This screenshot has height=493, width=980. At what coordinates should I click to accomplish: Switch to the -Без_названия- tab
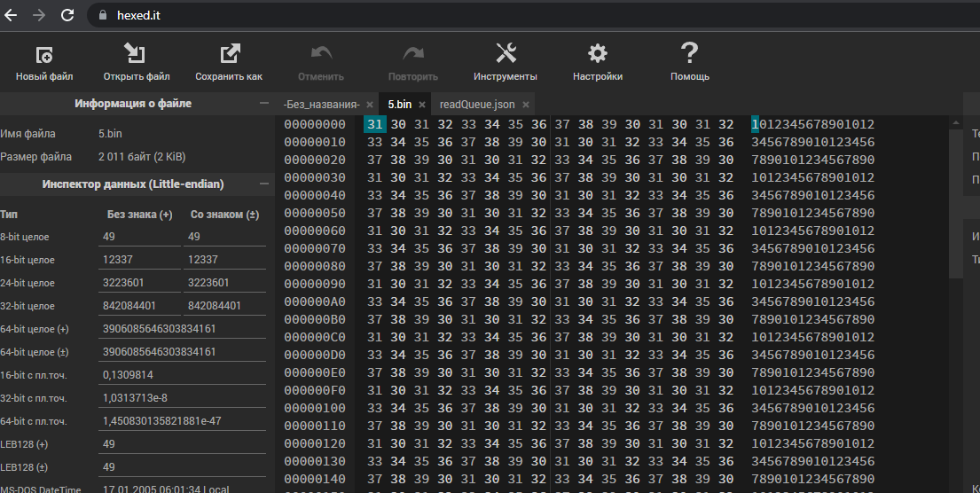pyautogui.click(x=321, y=105)
